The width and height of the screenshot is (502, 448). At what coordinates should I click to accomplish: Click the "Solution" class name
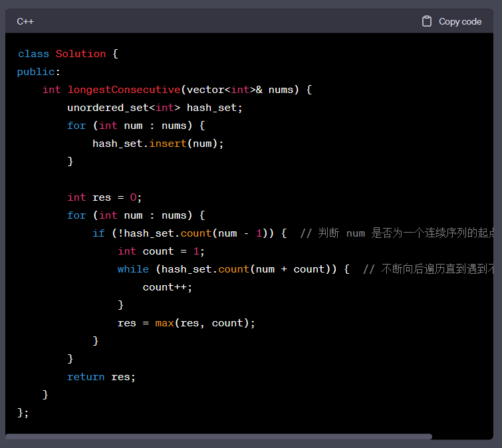[x=80, y=54]
